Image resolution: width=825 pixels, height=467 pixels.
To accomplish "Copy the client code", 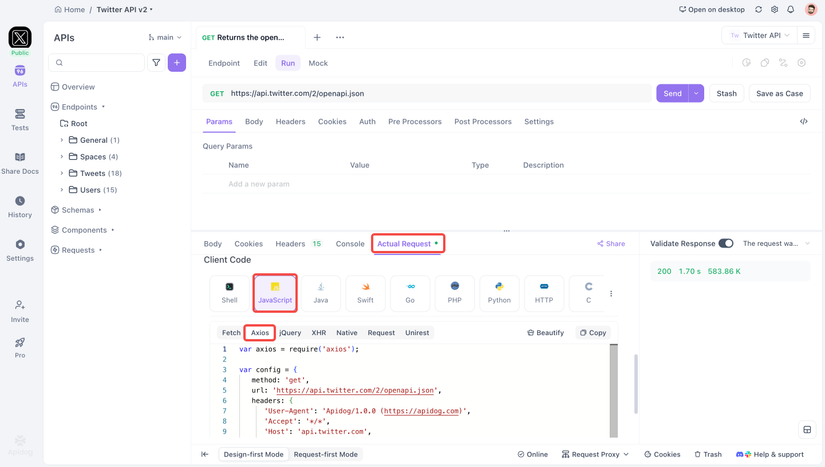I will (593, 333).
